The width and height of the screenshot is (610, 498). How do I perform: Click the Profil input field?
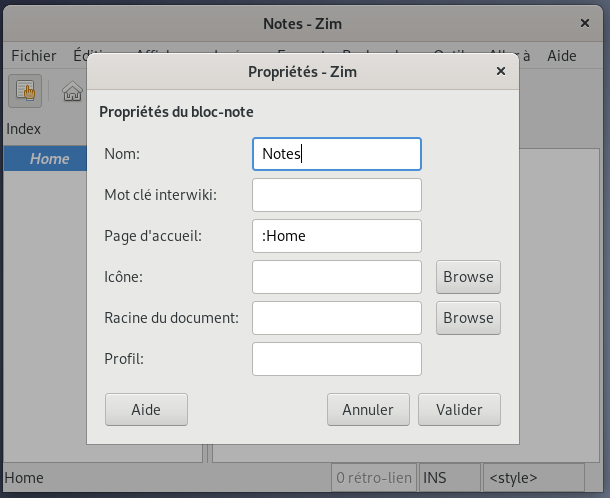tap(337, 359)
